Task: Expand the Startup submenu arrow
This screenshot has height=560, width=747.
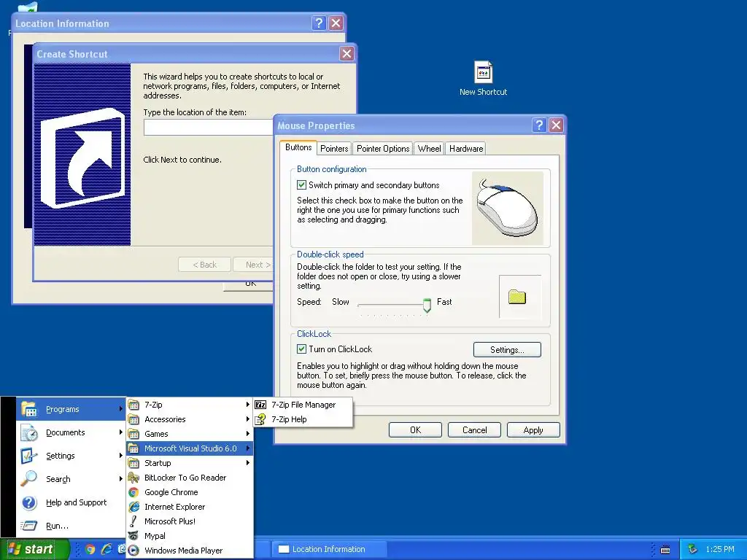Action: (x=248, y=463)
